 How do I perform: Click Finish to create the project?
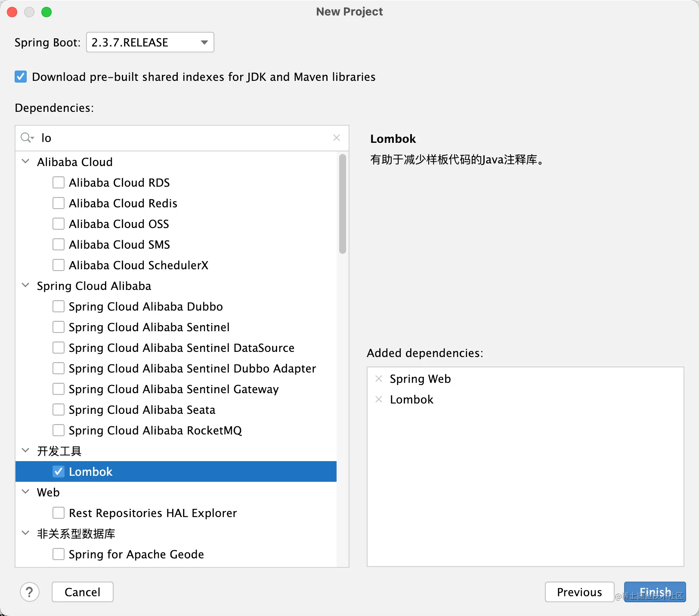[655, 592]
